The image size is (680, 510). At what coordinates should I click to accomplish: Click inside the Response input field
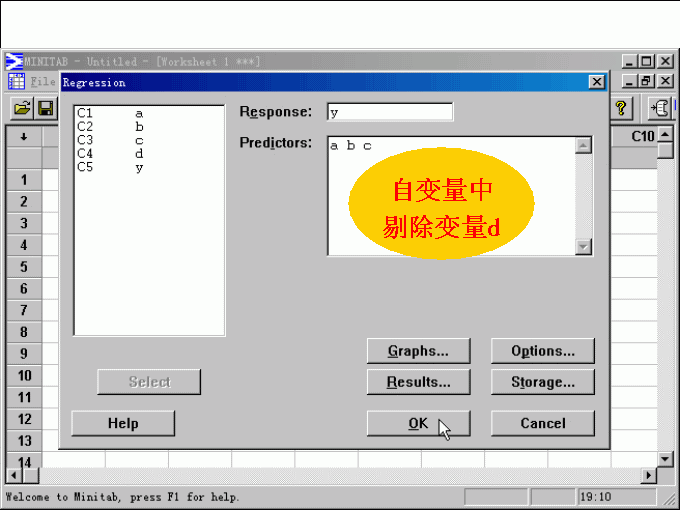[x=390, y=113]
